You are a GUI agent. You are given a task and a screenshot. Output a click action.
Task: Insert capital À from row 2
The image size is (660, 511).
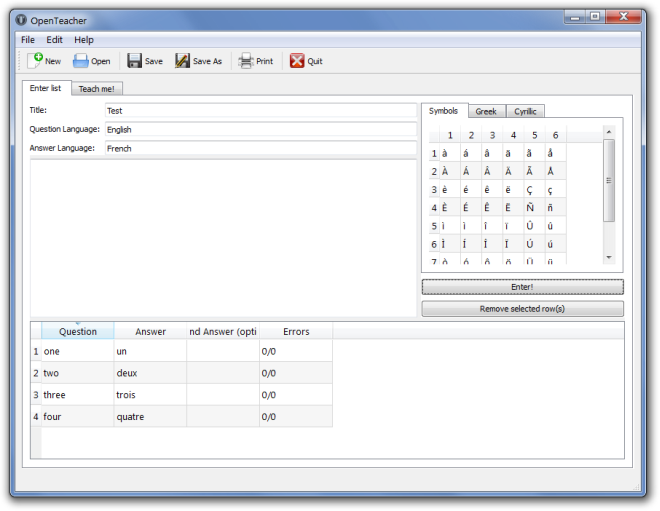450,171
